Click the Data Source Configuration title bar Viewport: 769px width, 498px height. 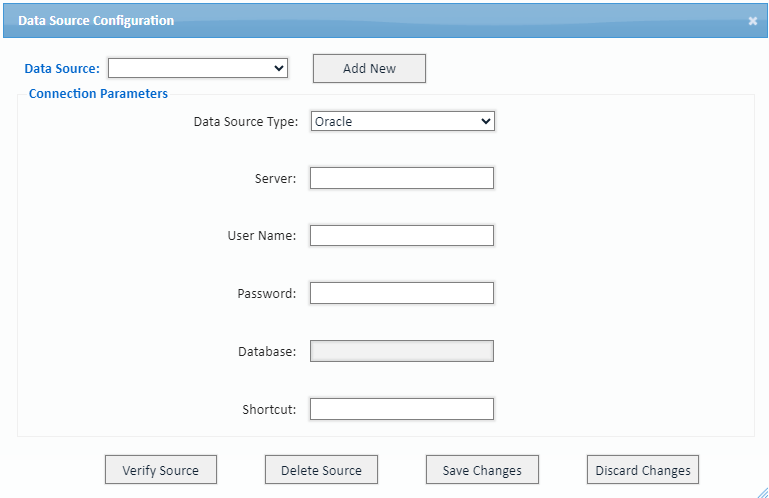(x=385, y=21)
